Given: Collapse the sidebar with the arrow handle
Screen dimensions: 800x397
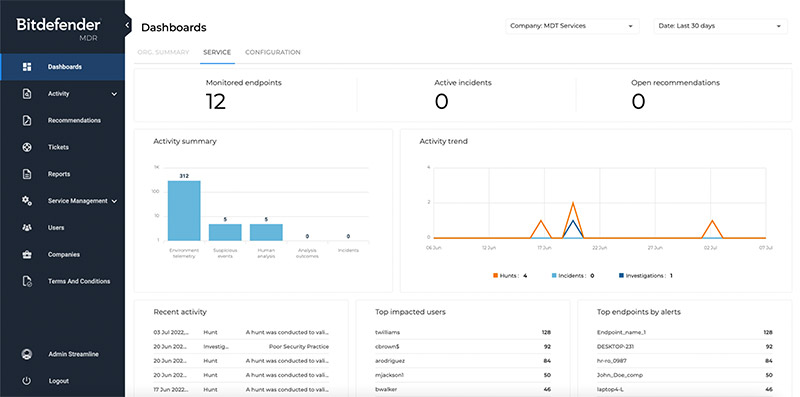Looking at the screenshot, I should (x=128, y=26).
